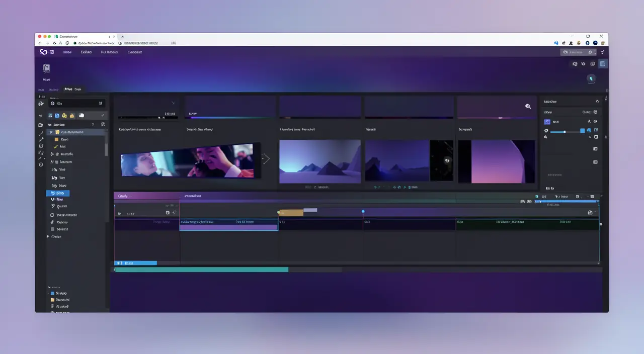Toggle the eye icon beside the right-panel slider
This screenshot has height=354, width=644.
tap(546, 131)
